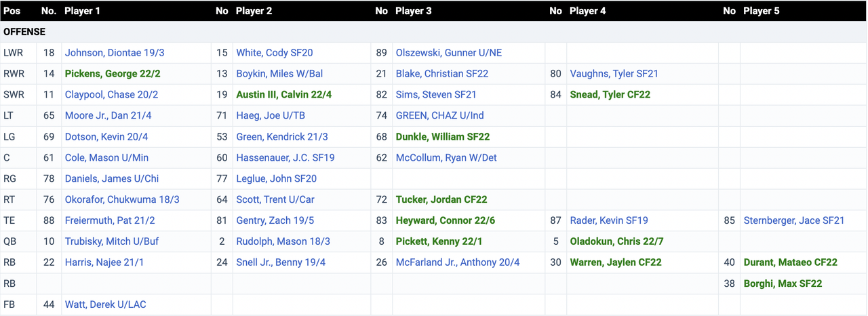
Task: Open Dunkle, William player link
Action: (x=442, y=137)
